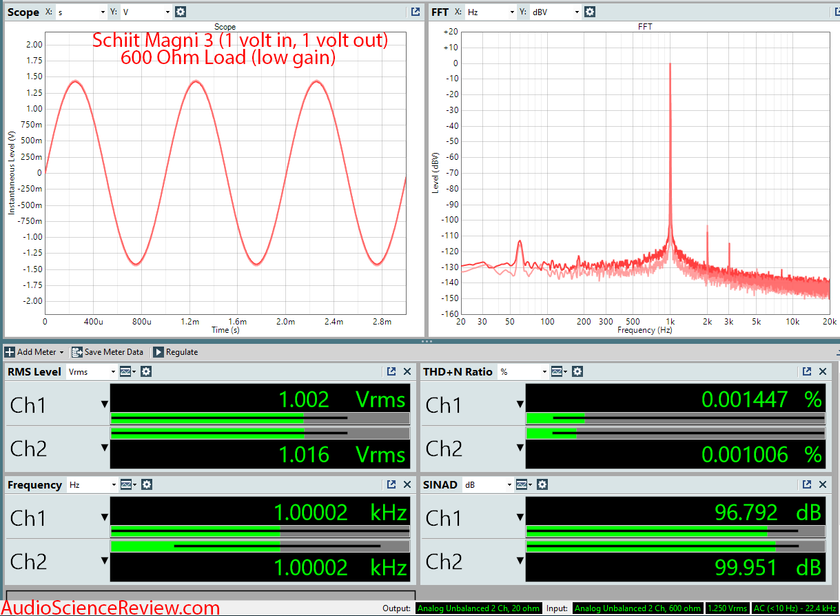Open THD+N Ratio meter settings gear
The image size is (840, 616).
click(577, 371)
